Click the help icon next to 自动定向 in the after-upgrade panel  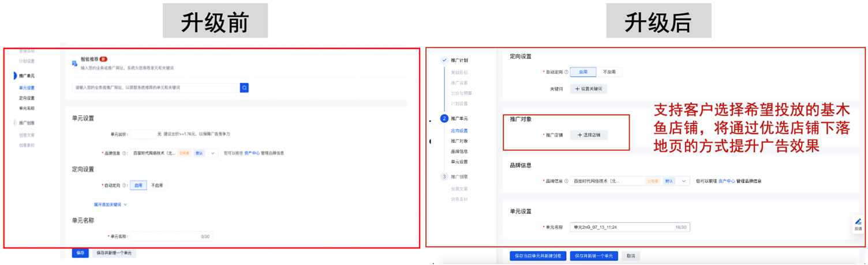566,72
